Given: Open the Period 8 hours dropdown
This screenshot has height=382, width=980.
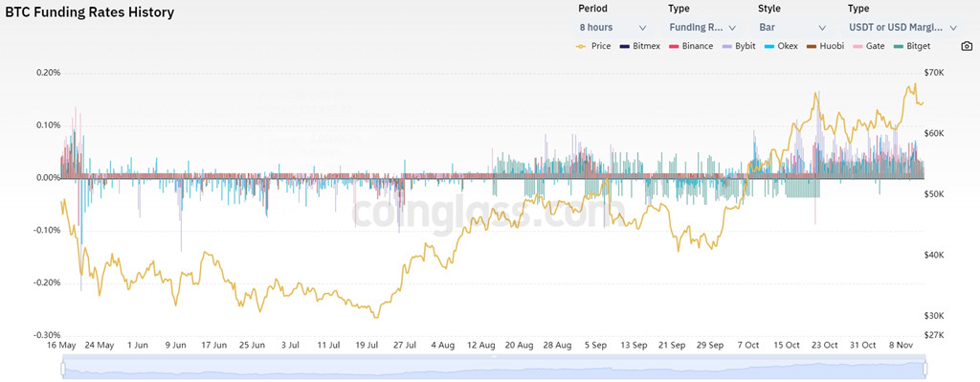Looking at the screenshot, I should point(613,28).
